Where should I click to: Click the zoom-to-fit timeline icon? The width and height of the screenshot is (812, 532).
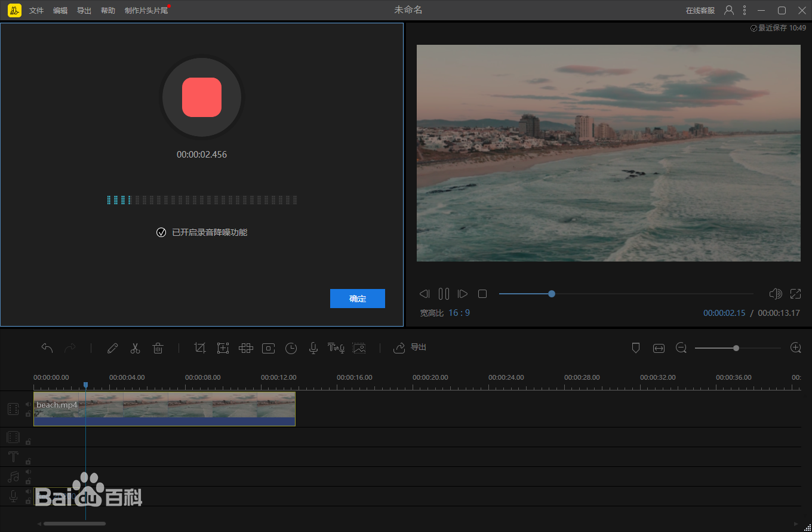click(659, 348)
